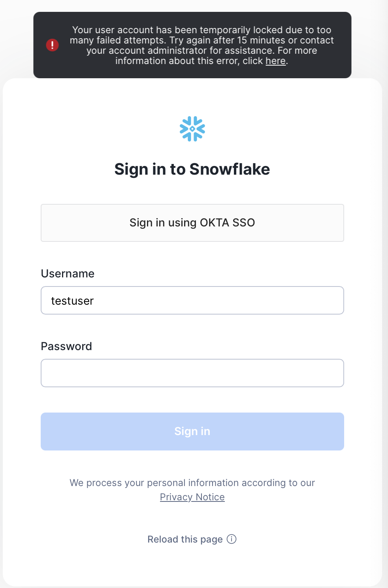Click the blue Sign in button
388x588 pixels.
coord(192,432)
